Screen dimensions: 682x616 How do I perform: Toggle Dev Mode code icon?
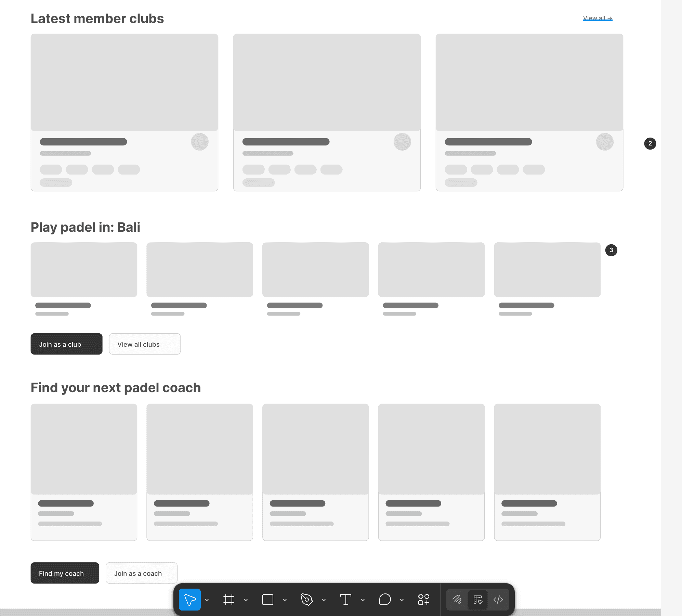point(498,600)
